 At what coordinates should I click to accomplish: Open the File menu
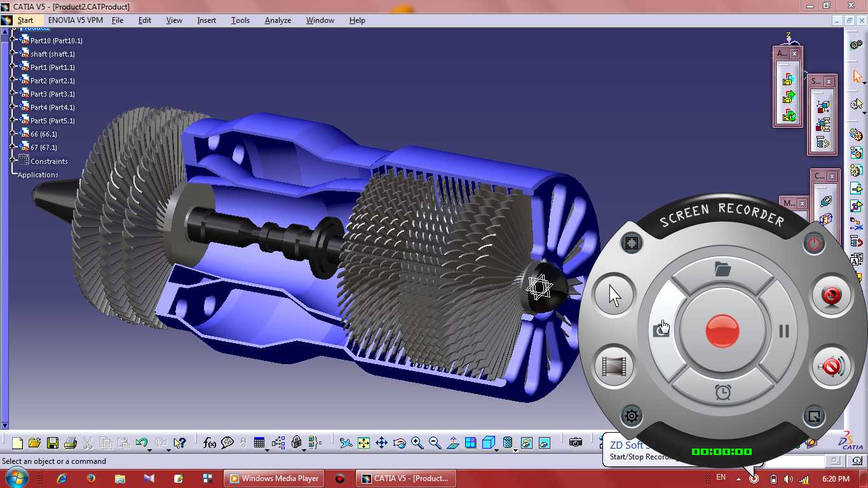point(118,20)
